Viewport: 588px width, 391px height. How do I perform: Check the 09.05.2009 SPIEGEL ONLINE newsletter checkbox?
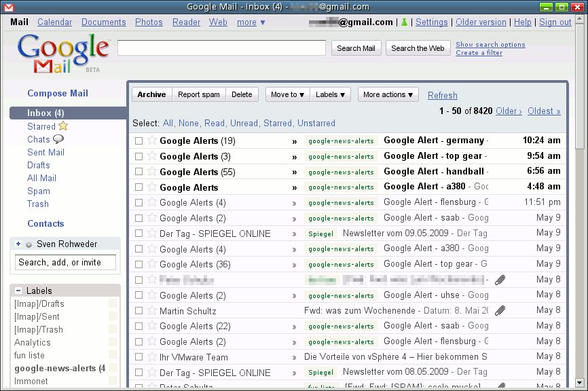[x=139, y=234]
